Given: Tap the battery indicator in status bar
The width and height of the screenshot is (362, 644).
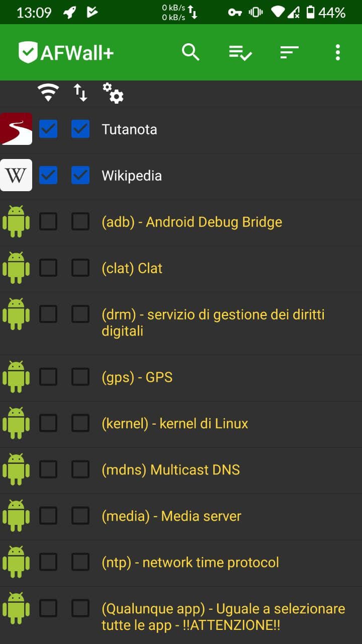Looking at the screenshot, I should [310, 13].
